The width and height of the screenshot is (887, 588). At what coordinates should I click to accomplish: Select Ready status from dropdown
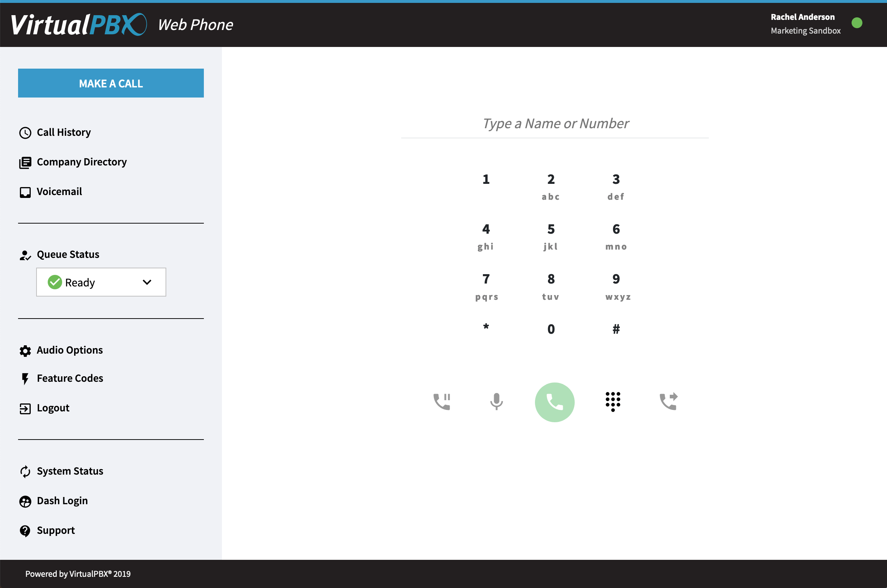tap(101, 282)
